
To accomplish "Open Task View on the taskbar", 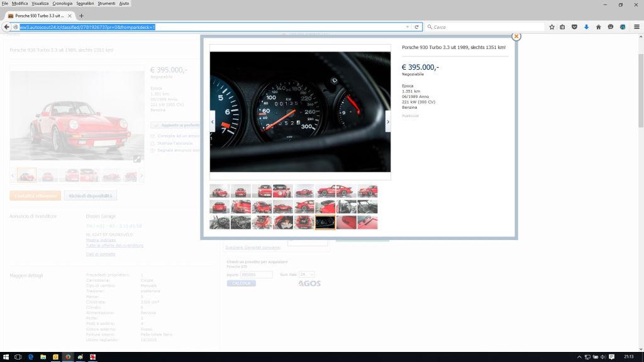I will pos(18,357).
